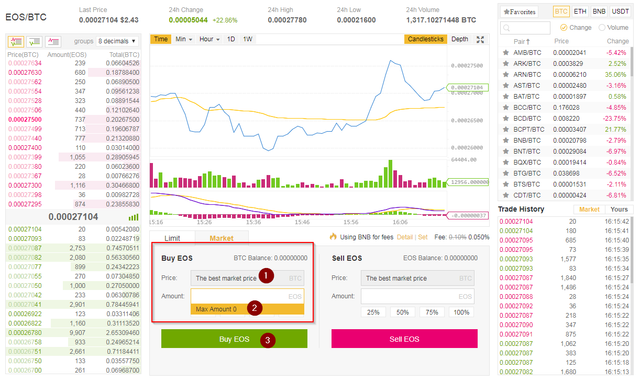Click the green signal bars icon beside 0.00027104

point(133,217)
